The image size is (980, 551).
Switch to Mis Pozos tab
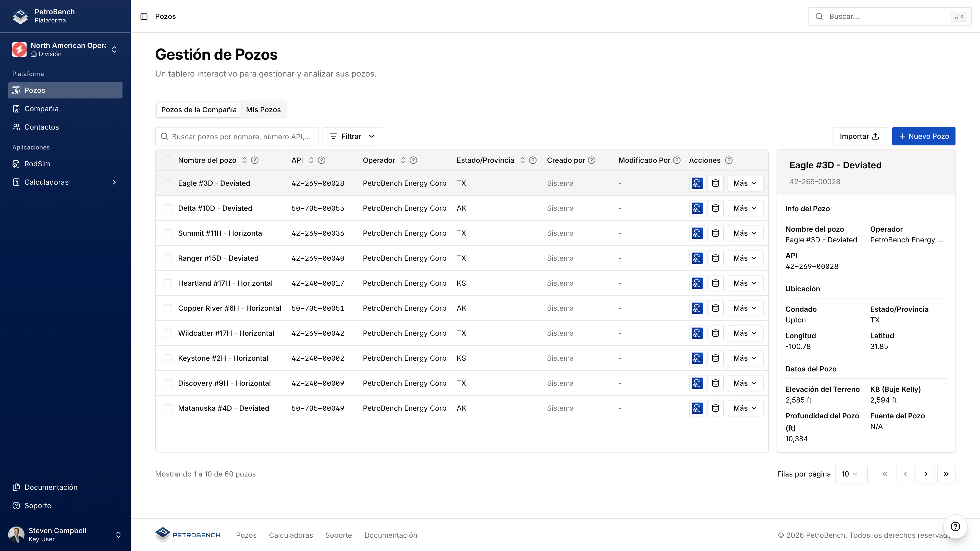coord(263,109)
